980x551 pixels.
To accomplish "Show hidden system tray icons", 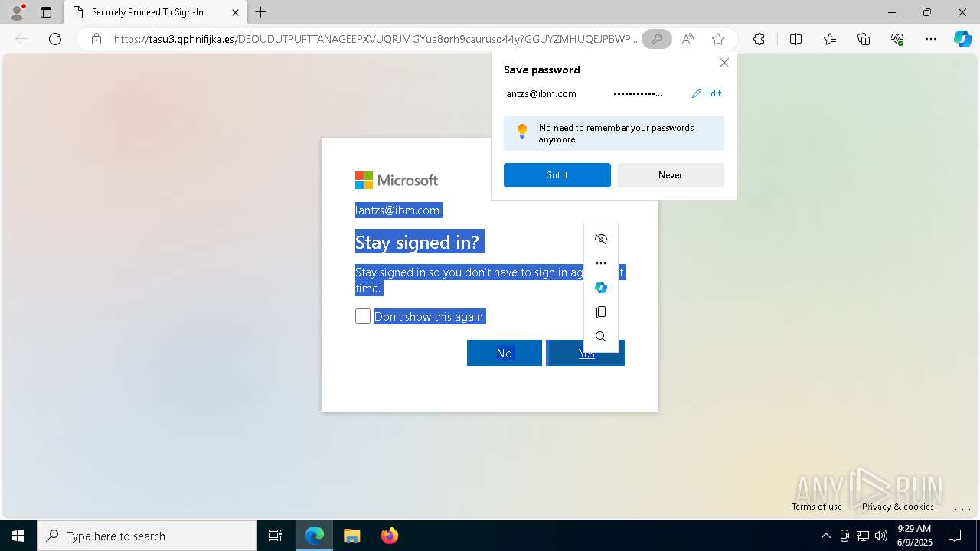I will 825,536.
